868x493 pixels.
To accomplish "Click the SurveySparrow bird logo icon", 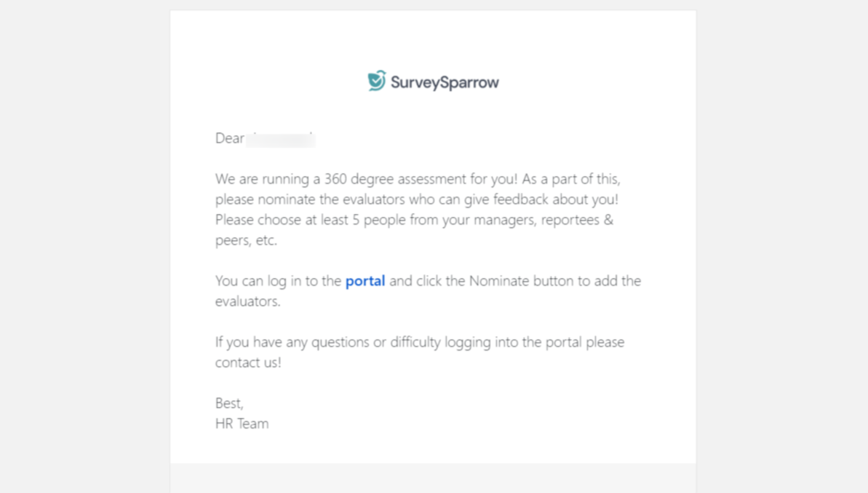I will (376, 81).
